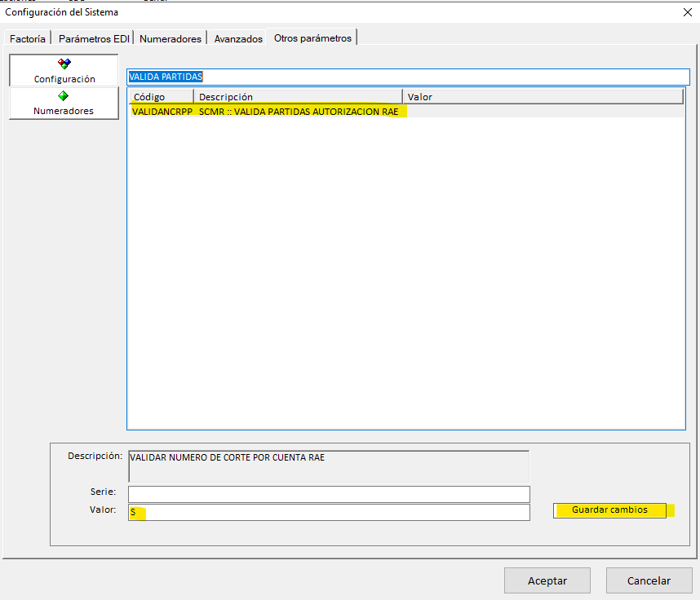Click into the Serie input field
The image size is (700, 600).
pyautogui.click(x=329, y=494)
